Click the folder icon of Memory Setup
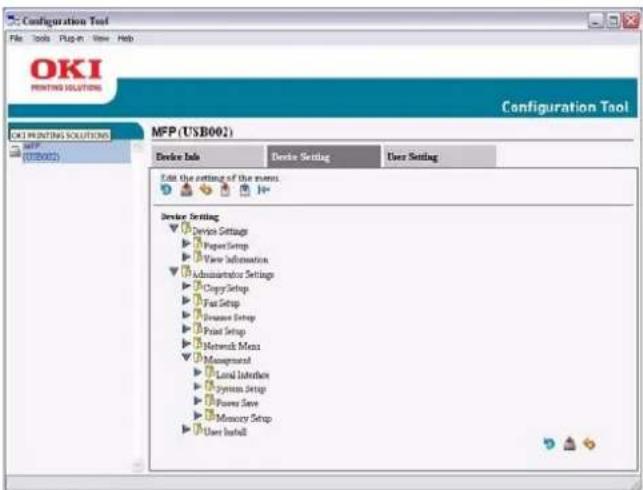Screen dimensions: 643x490 tap(210, 415)
